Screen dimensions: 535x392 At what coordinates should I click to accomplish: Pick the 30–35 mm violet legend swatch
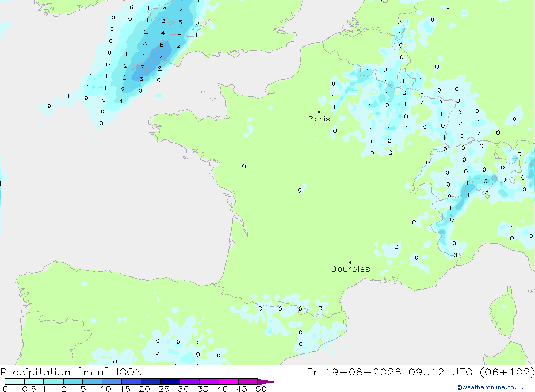click(x=190, y=381)
